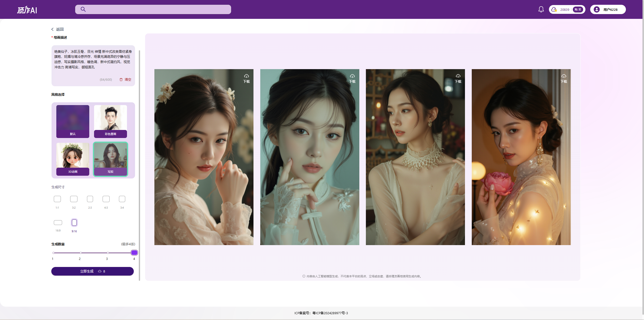Click the user avatar icon
Viewport: 644px width, 320px height.
[596, 10]
